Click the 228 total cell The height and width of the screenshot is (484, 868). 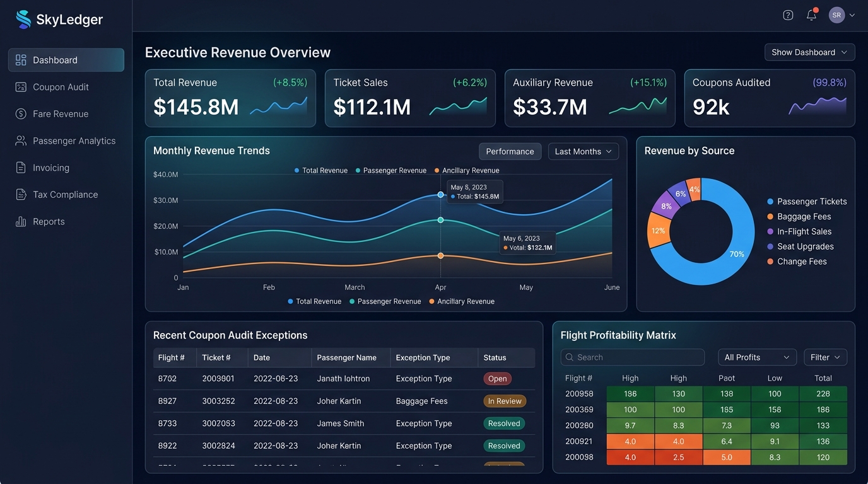pyautogui.click(x=823, y=394)
